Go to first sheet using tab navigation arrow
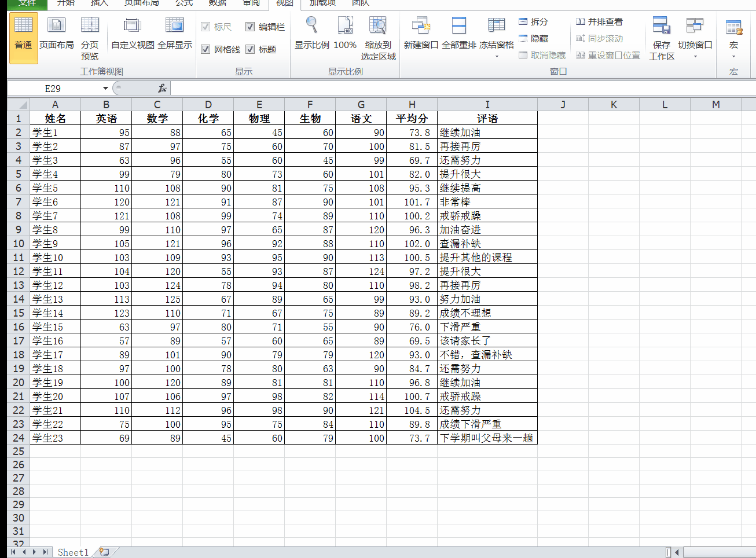The width and height of the screenshot is (756, 558). click(x=13, y=552)
